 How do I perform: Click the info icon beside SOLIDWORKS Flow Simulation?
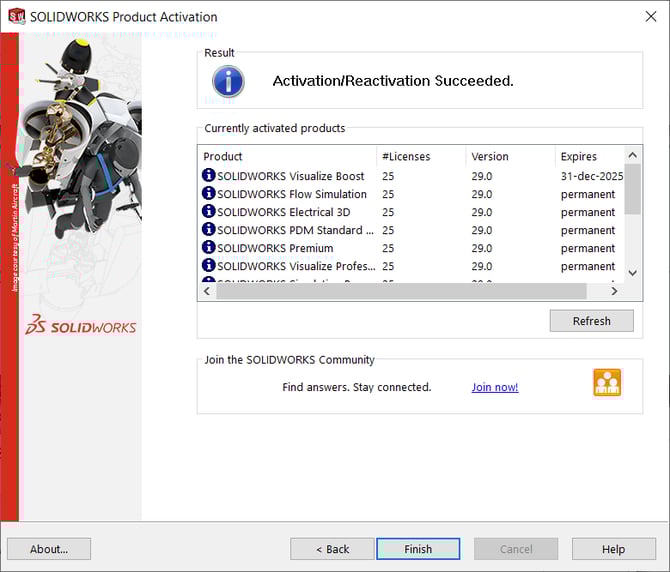click(x=208, y=194)
